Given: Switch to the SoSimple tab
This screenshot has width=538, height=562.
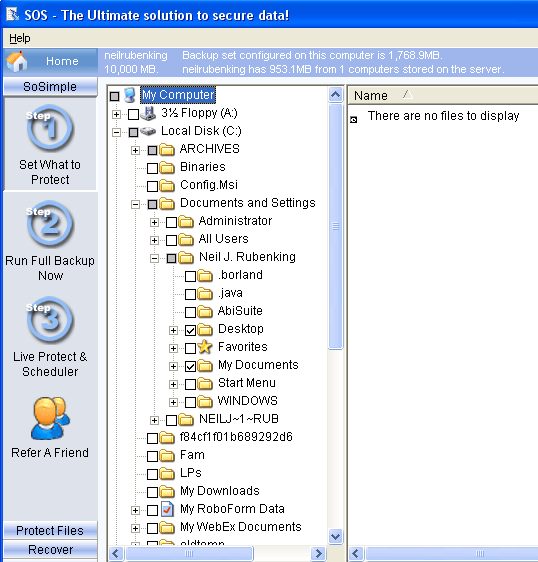Looking at the screenshot, I should [x=50, y=87].
